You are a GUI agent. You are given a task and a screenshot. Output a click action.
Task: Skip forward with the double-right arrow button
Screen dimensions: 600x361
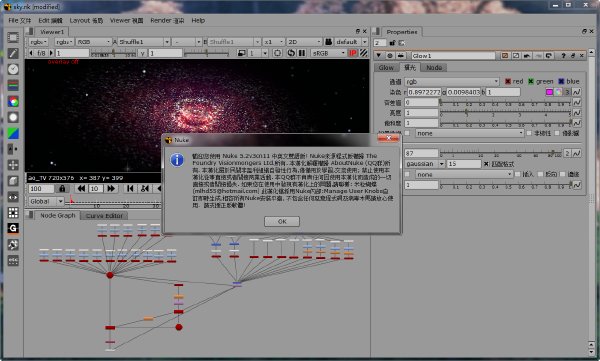(111, 188)
